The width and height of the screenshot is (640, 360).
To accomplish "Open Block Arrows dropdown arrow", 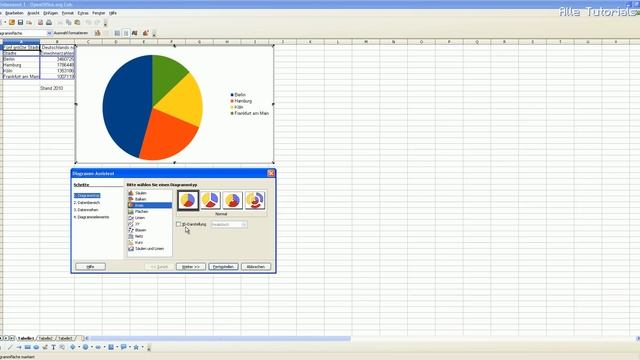I will (104, 347).
